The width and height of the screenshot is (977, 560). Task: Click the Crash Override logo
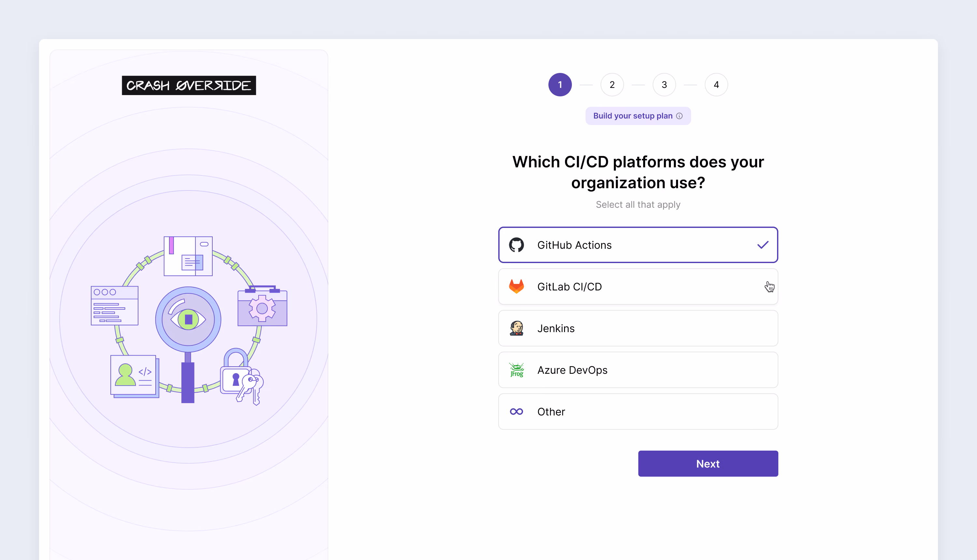[x=189, y=85]
